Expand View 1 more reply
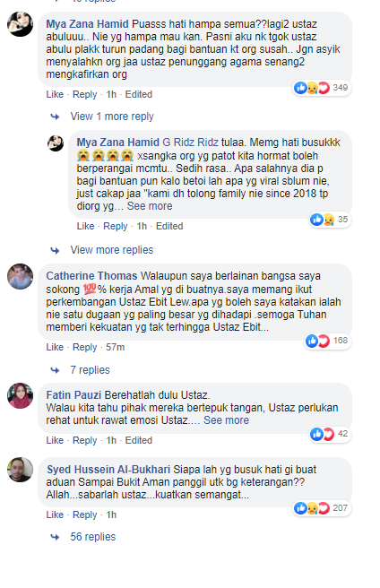Screen dimensions: 380x588 point(112,117)
